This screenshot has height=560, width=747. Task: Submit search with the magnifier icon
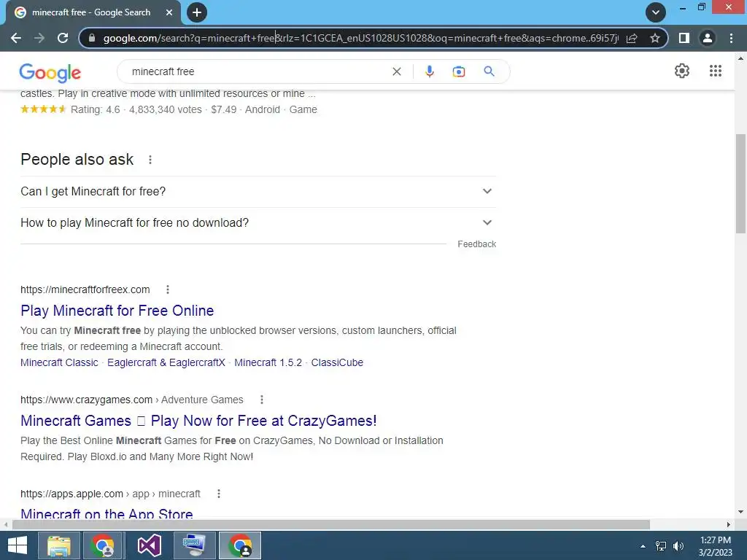tap(489, 71)
